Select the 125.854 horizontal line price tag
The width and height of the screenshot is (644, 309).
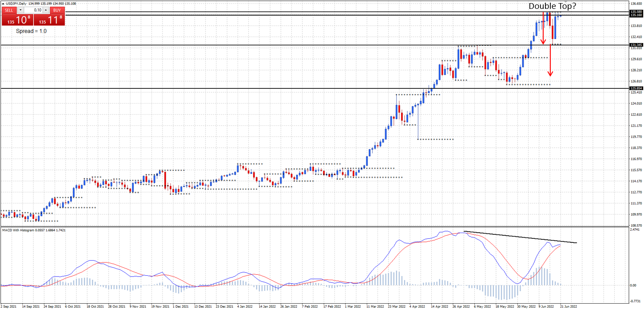pyautogui.click(x=636, y=88)
